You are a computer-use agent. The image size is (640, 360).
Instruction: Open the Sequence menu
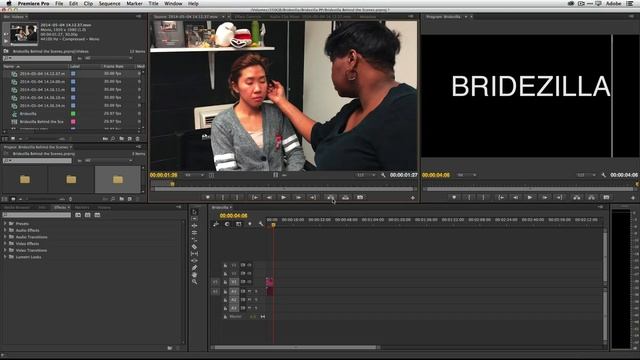(109, 3)
